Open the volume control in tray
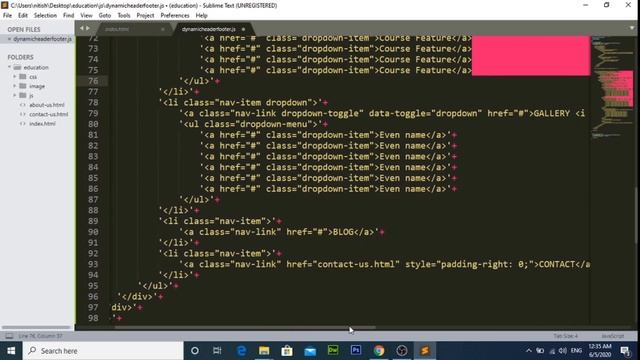Screen dimensions: 640x360 tap(563, 351)
